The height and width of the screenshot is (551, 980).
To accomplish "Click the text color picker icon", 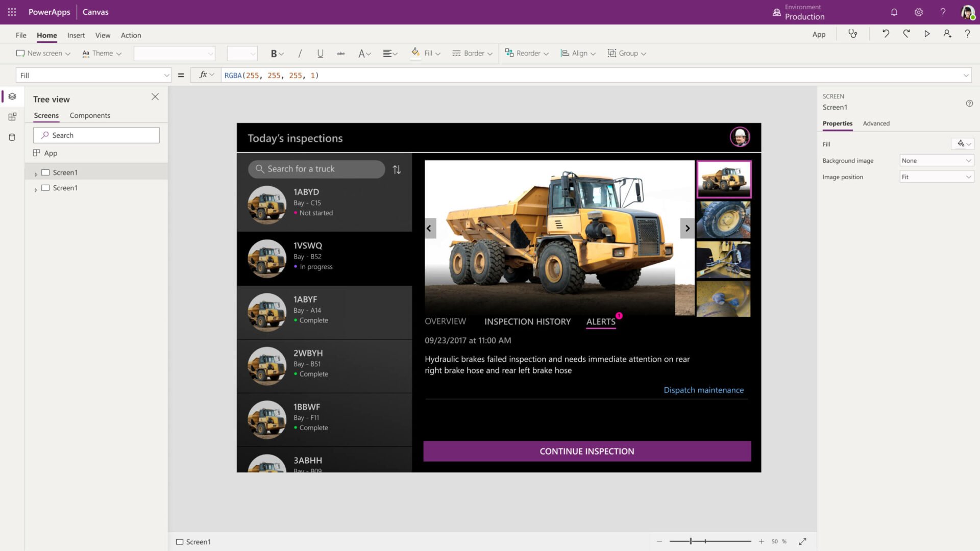I will click(363, 53).
